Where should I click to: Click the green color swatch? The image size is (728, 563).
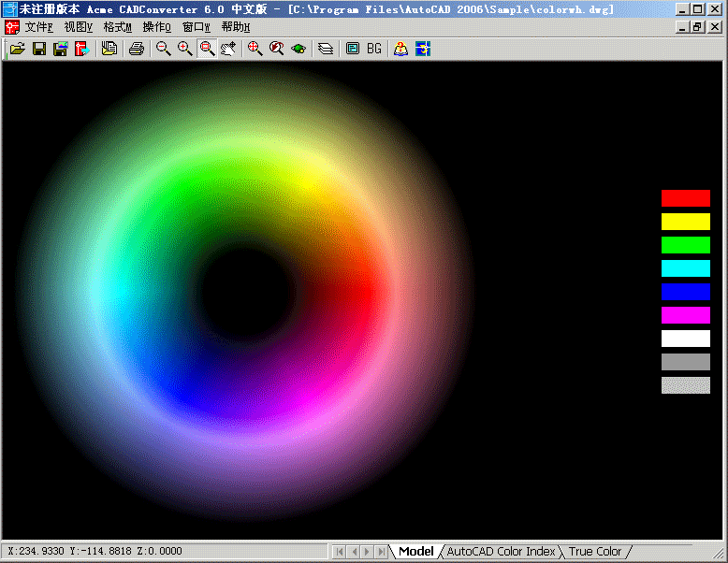coord(686,245)
